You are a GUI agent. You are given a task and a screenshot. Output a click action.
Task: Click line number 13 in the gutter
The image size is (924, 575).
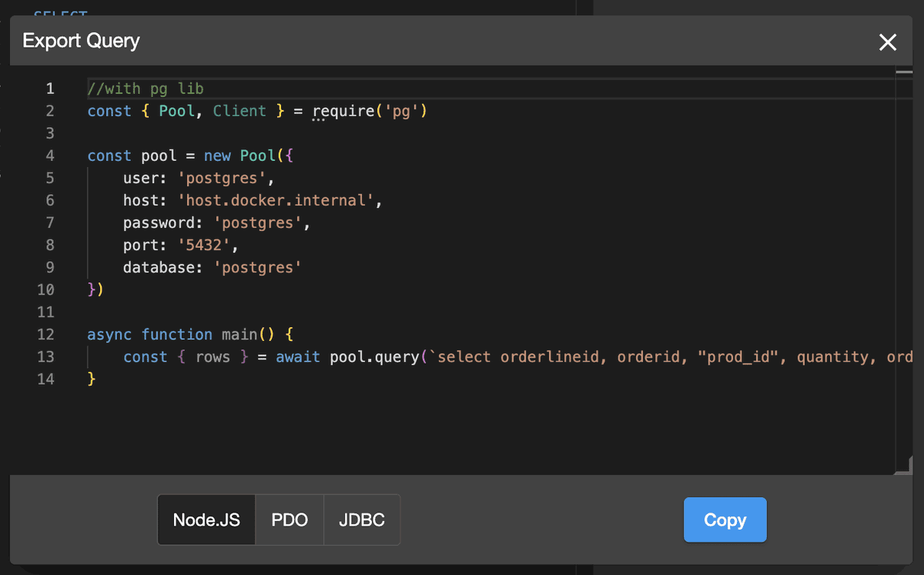pyautogui.click(x=45, y=357)
